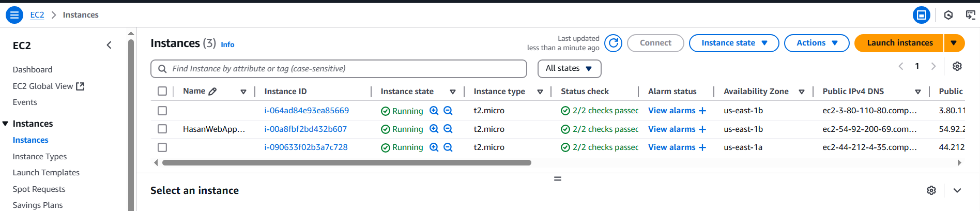Open instance i-064ad84e93ea85669 link
The height and width of the screenshot is (211, 980).
click(x=307, y=111)
